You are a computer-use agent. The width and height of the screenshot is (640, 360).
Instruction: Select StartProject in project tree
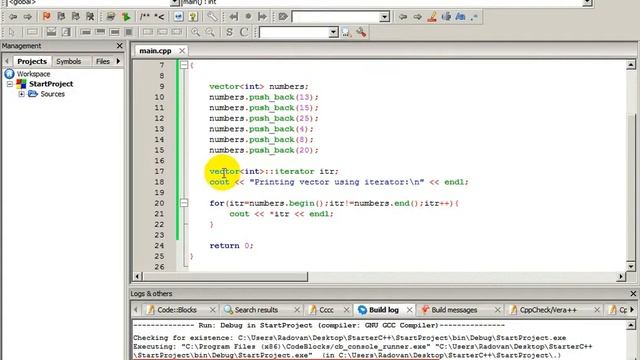(51, 84)
